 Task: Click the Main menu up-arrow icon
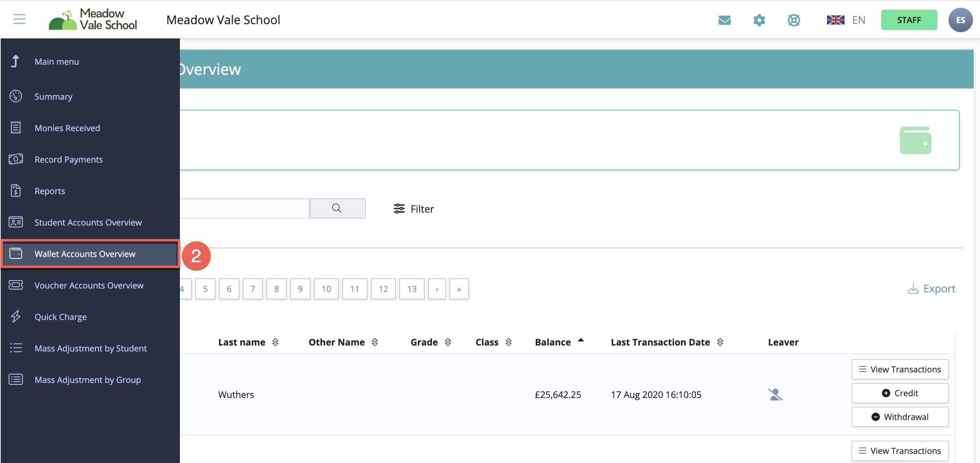click(x=15, y=61)
